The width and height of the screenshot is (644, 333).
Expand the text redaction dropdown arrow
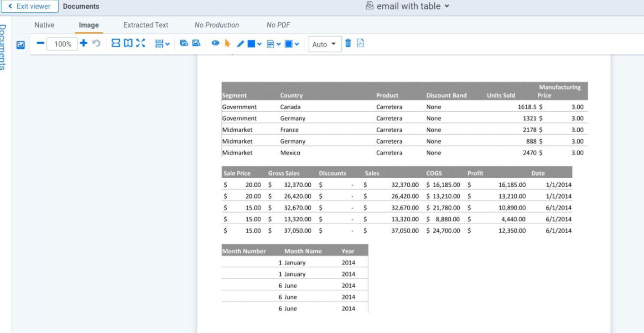278,44
